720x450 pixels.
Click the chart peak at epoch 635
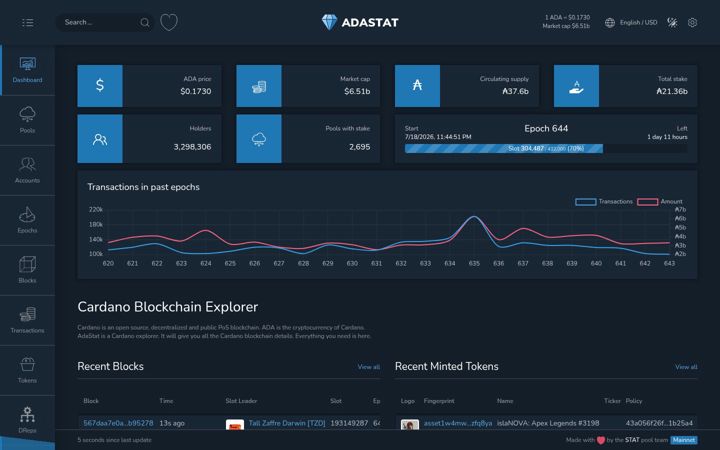(474, 217)
